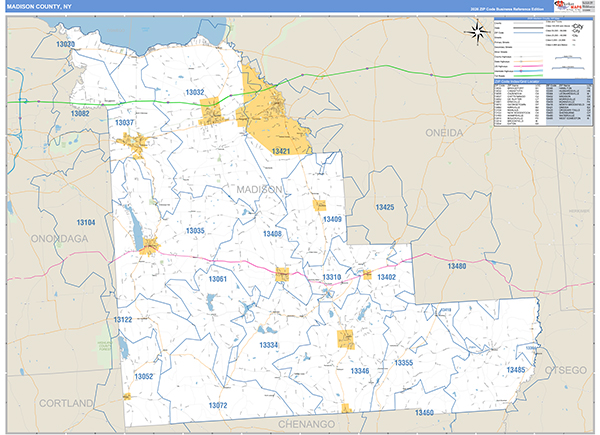Click ZIP code 13035 on map
Image resolution: width=600 pixels, height=435 pixels.
tap(194, 231)
